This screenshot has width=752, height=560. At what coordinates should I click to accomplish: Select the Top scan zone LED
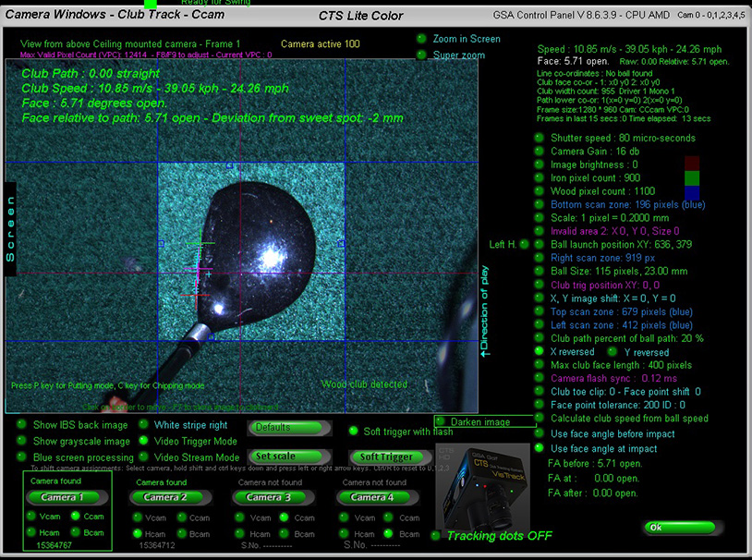[x=540, y=311]
